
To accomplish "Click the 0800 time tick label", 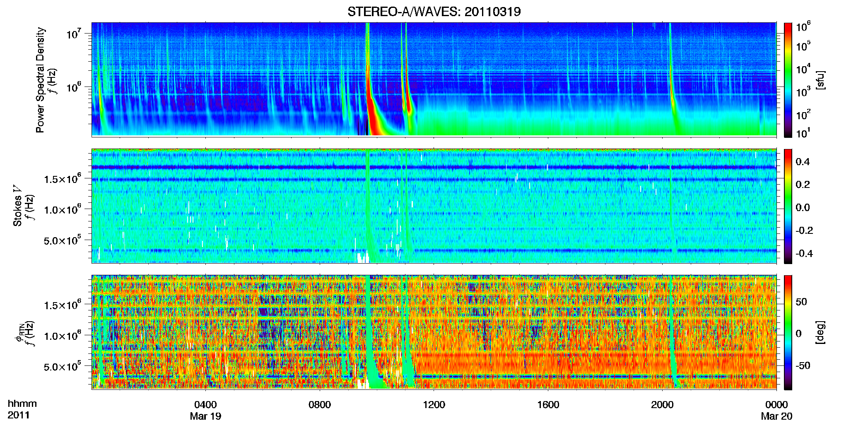I will click(320, 405).
